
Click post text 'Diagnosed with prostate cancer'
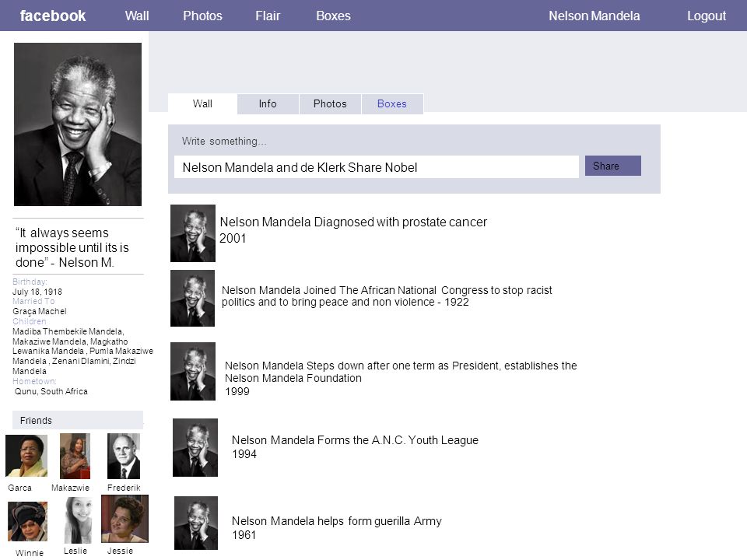coord(400,222)
